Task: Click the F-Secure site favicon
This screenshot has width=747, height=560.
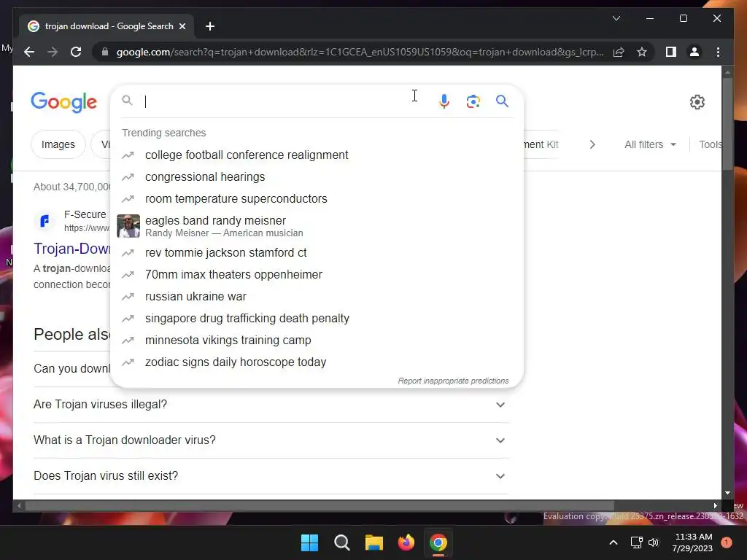Action: tap(44, 221)
